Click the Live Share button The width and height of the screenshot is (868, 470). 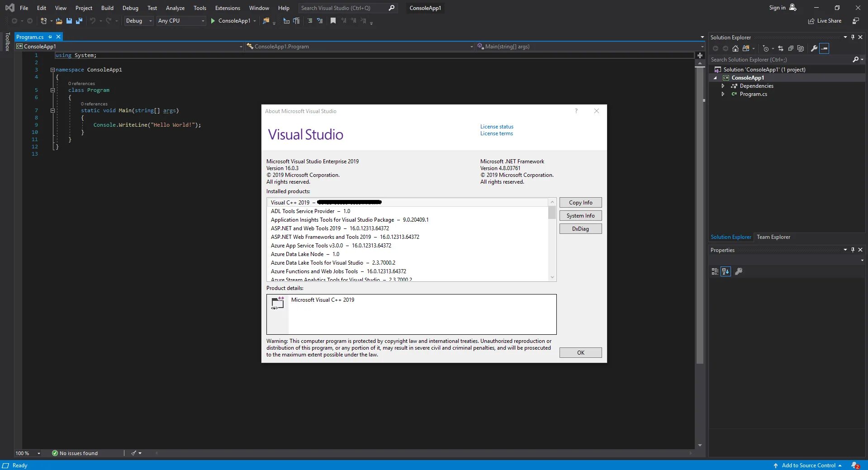point(825,21)
